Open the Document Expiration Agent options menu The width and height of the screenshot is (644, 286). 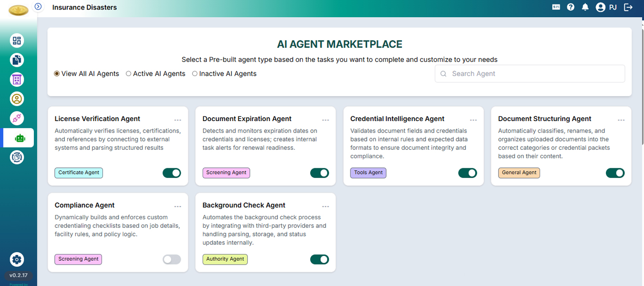(x=326, y=120)
